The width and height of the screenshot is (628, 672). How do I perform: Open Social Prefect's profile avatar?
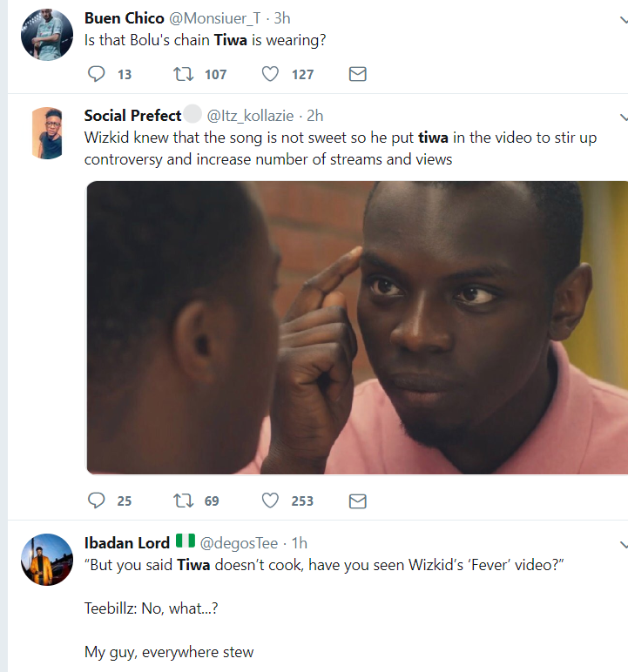[x=46, y=132]
